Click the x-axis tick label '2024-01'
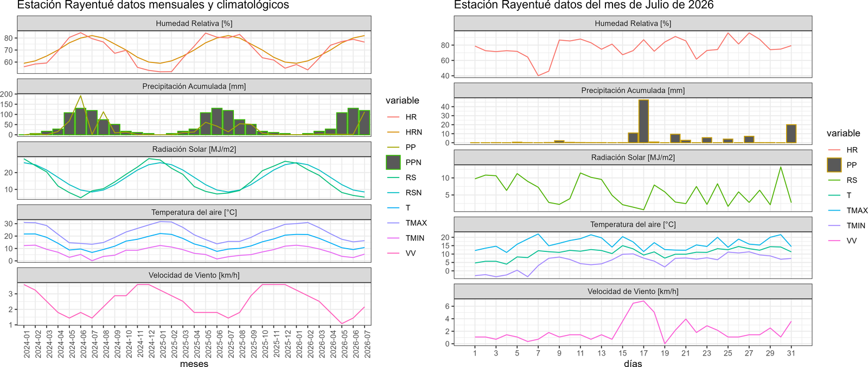This screenshot has height=367, width=868. tap(27, 343)
